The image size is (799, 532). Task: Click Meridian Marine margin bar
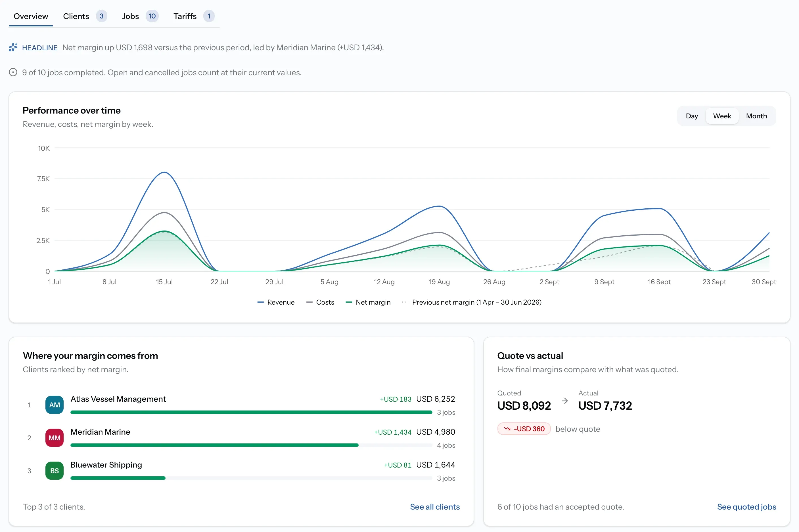251,445
